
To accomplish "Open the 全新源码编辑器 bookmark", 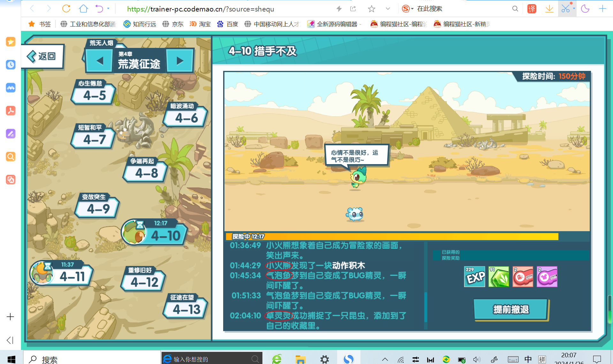I will pos(334,24).
